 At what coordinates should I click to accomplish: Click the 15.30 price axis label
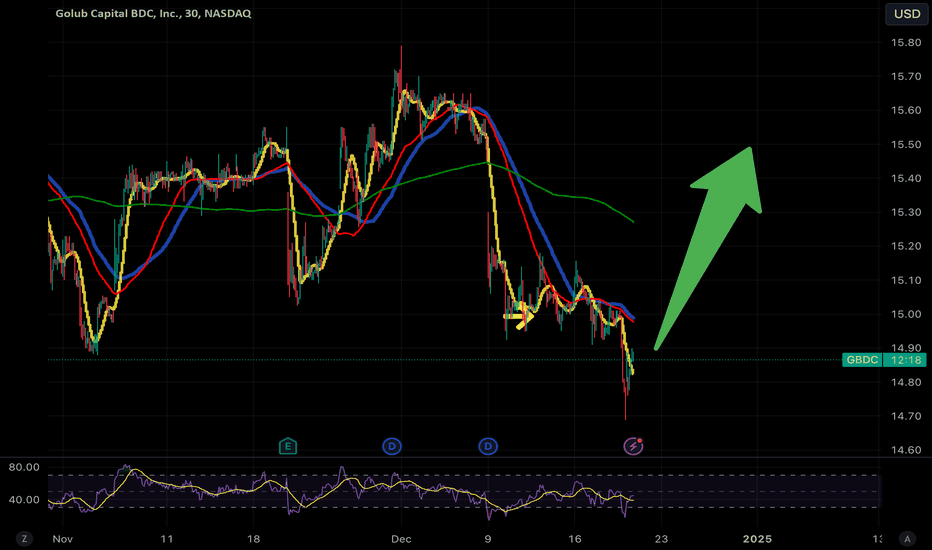pos(906,212)
